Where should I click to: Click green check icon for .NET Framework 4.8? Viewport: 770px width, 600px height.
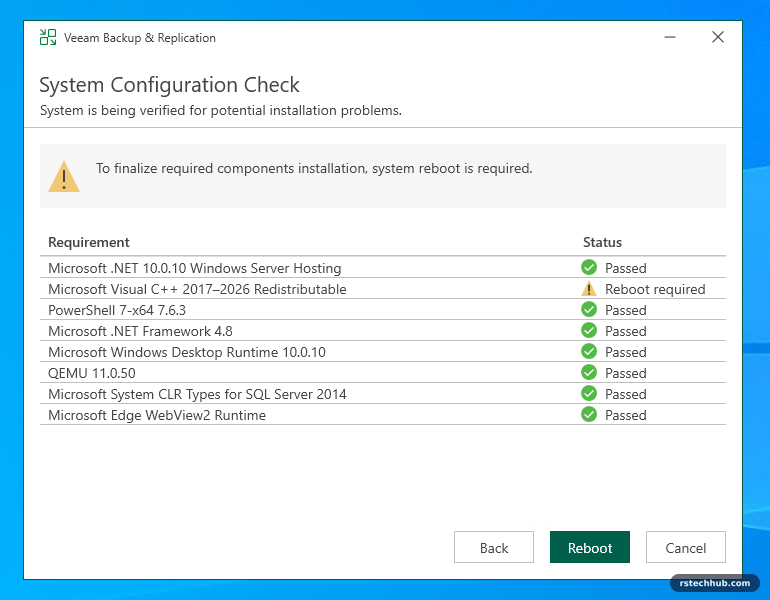point(589,330)
